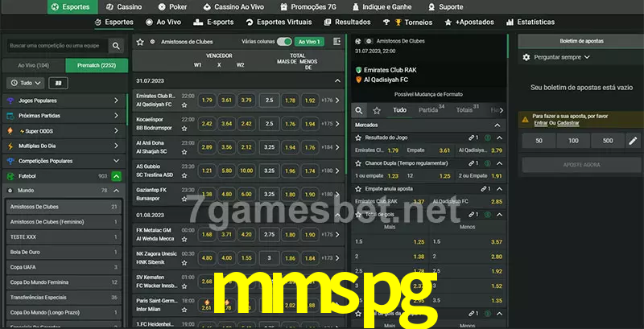
Task: Favorite the Amistosos de Clubes league star
Action: (140, 42)
